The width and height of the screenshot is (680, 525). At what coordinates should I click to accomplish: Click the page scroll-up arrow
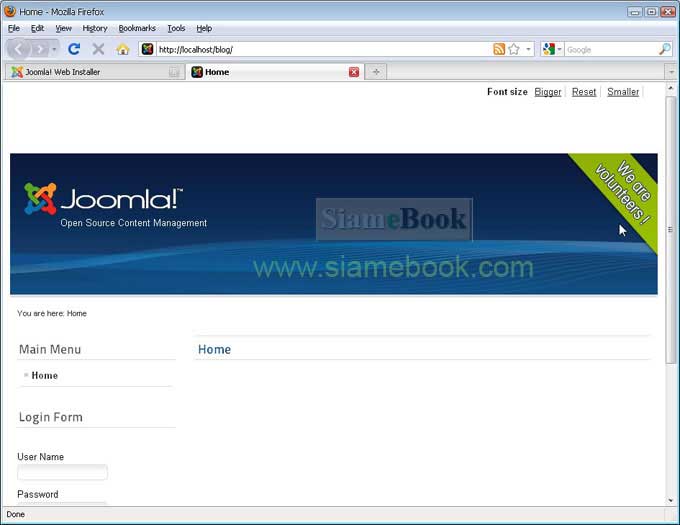tap(670, 88)
